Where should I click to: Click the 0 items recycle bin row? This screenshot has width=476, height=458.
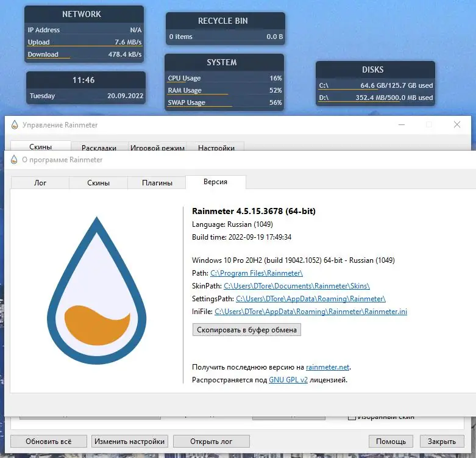(x=226, y=37)
